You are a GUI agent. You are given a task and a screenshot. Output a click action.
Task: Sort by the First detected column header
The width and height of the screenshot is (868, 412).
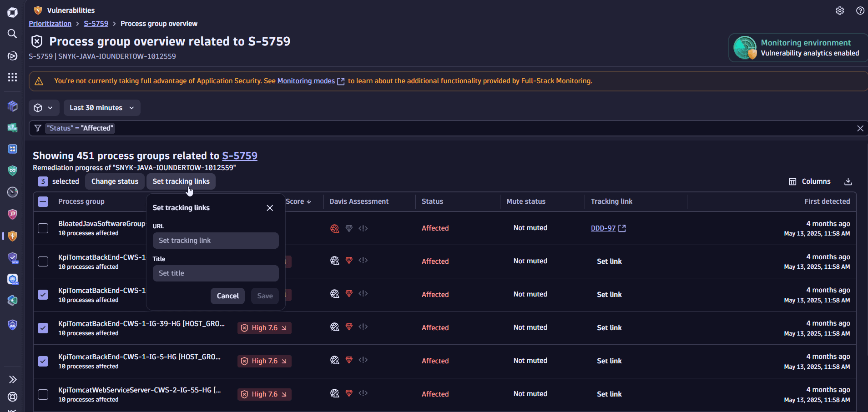point(827,201)
